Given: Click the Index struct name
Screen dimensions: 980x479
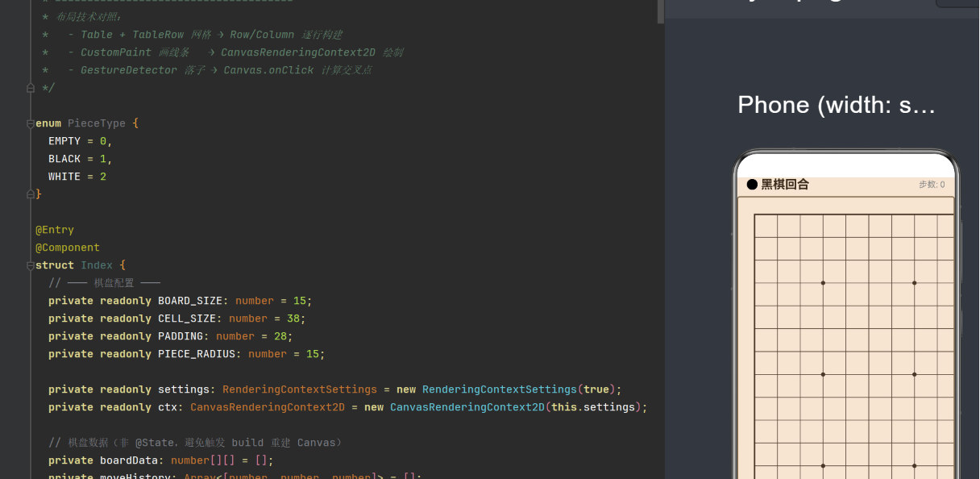Looking at the screenshot, I should [x=97, y=265].
